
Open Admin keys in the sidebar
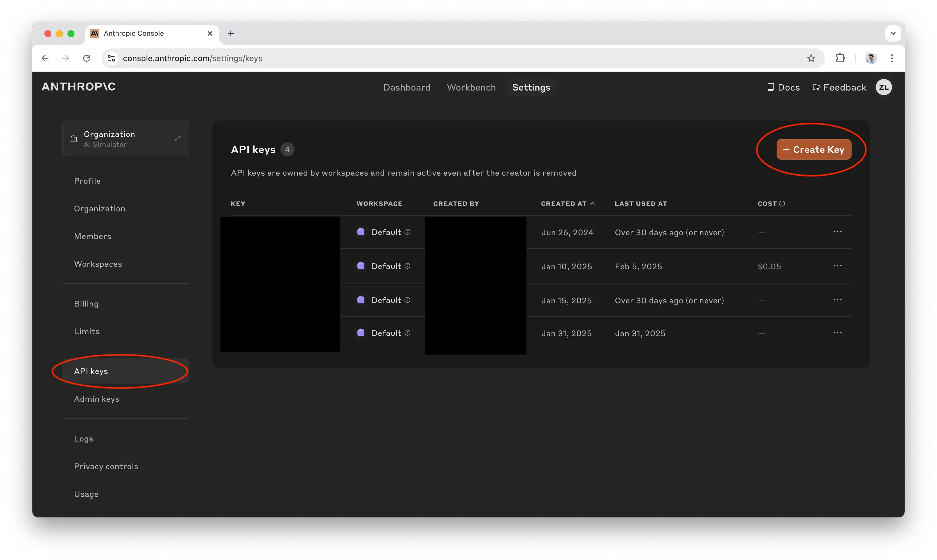tap(97, 399)
